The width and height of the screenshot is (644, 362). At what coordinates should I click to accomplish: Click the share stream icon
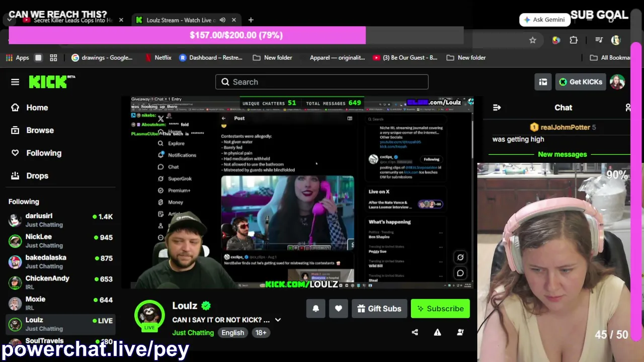pos(415,332)
